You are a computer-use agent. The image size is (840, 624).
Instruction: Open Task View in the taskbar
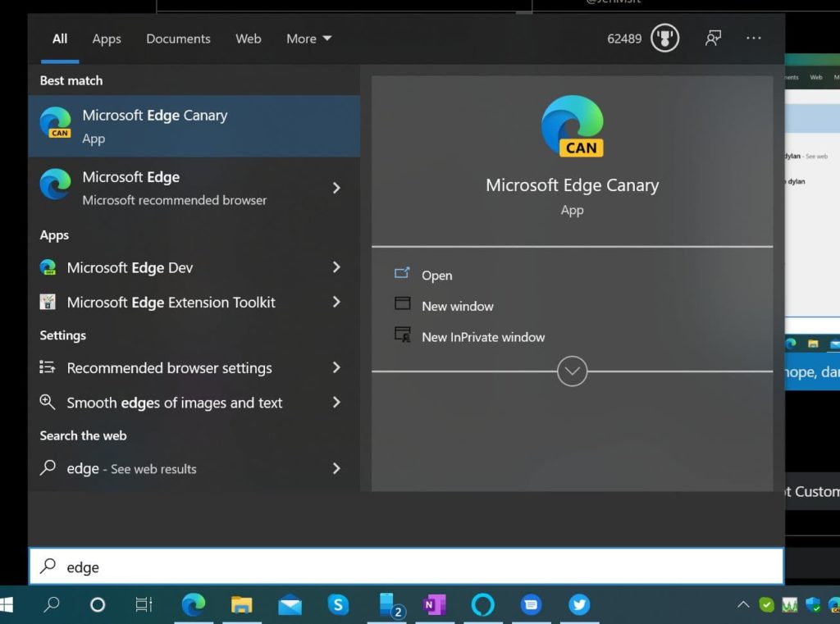coord(144,605)
